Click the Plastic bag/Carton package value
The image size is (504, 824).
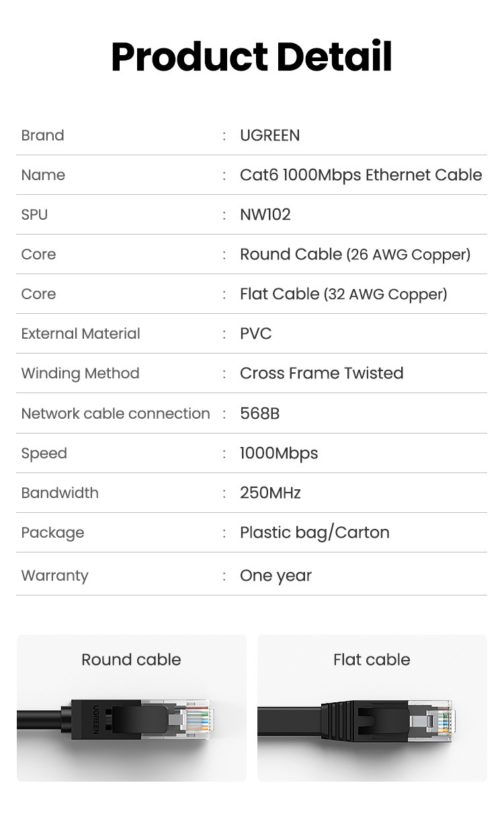click(314, 532)
